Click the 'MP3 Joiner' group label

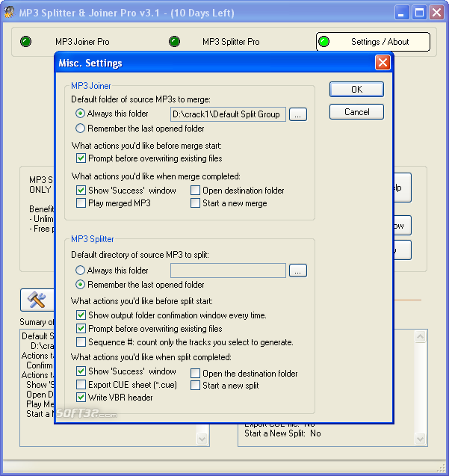pos(91,86)
